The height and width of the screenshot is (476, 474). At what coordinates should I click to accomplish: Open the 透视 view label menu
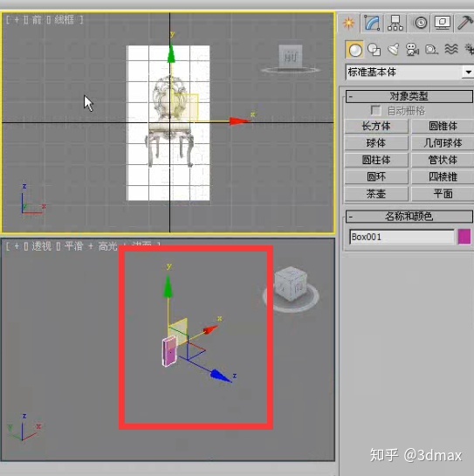41,246
